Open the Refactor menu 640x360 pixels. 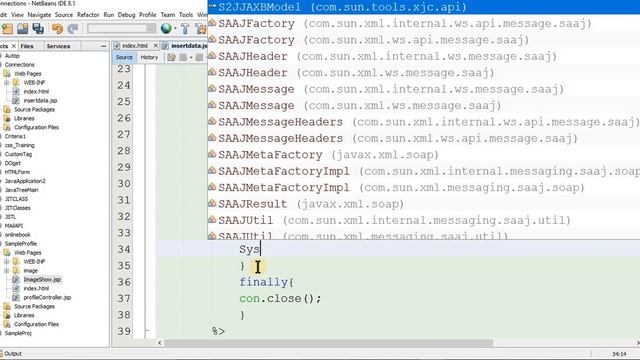88,15
